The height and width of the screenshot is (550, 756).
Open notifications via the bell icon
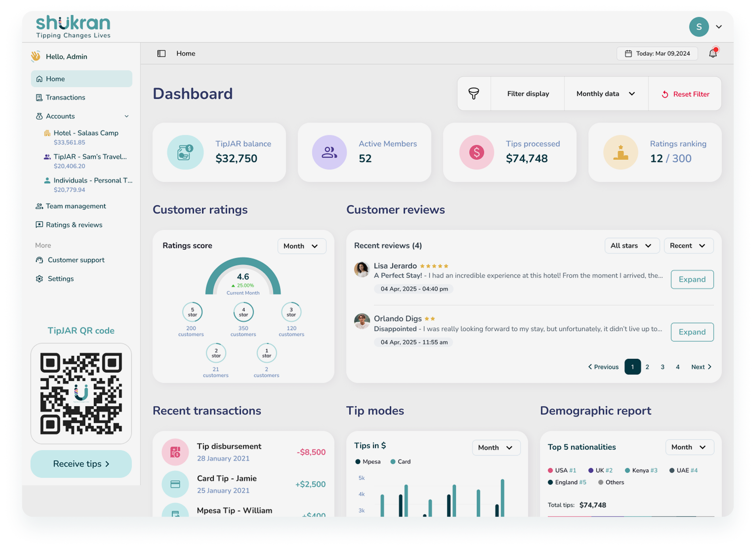(x=714, y=53)
